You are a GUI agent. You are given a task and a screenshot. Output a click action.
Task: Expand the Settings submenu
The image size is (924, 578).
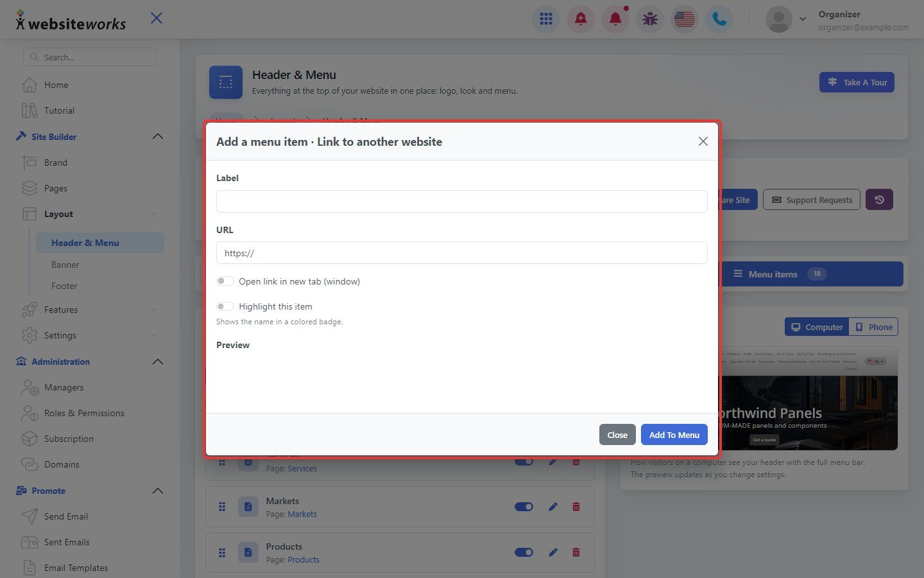point(153,335)
